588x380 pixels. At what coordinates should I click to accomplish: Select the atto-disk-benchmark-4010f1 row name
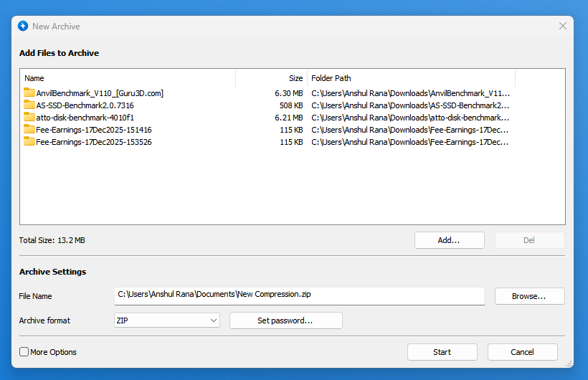click(x=85, y=118)
